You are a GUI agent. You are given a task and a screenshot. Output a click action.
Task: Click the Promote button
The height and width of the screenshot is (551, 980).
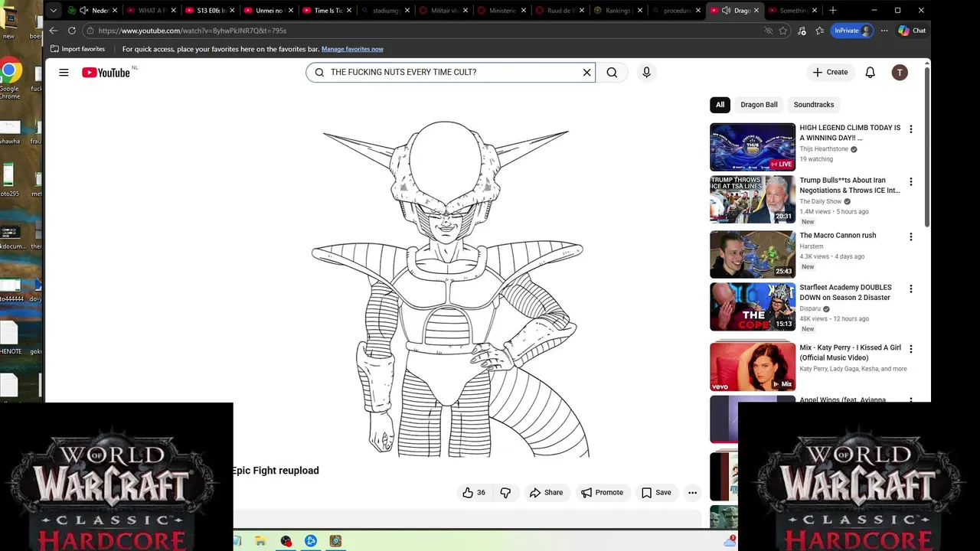pyautogui.click(x=602, y=493)
